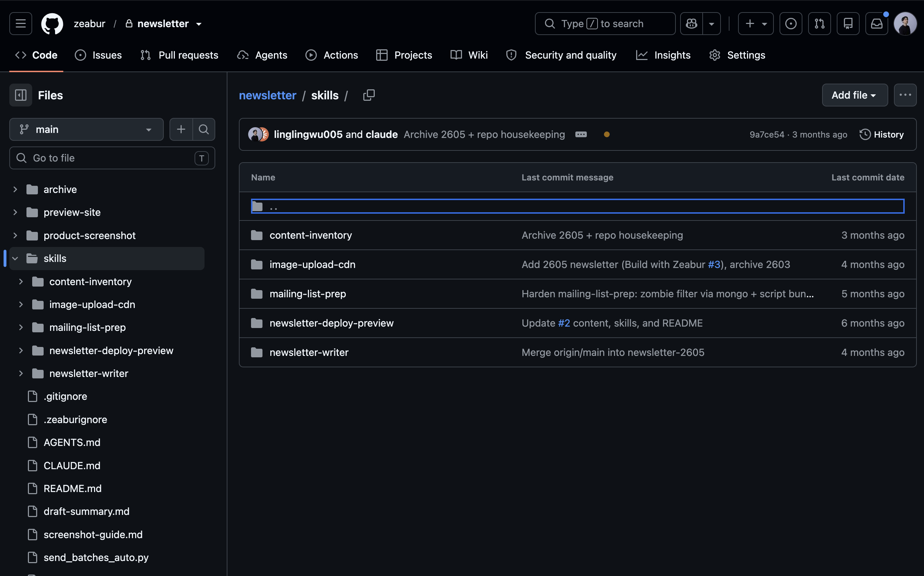This screenshot has width=924, height=576.
Task: Expand the preview-site folder
Action: pyautogui.click(x=15, y=212)
